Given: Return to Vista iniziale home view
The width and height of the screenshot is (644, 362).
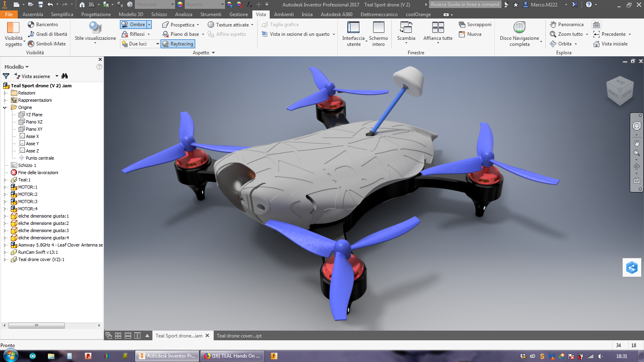Looking at the screenshot, I should (x=610, y=44).
